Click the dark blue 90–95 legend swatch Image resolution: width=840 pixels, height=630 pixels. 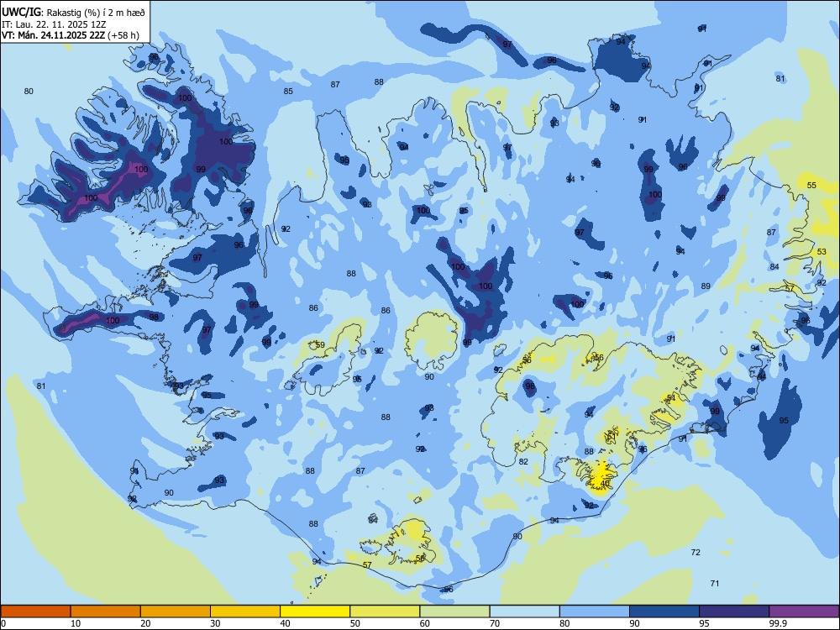(x=664, y=612)
